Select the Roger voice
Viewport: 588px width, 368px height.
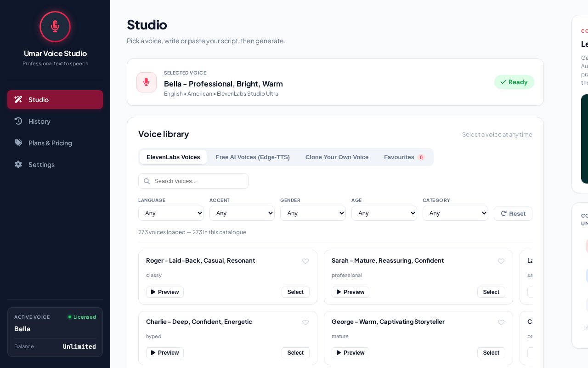pyautogui.click(x=295, y=292)
